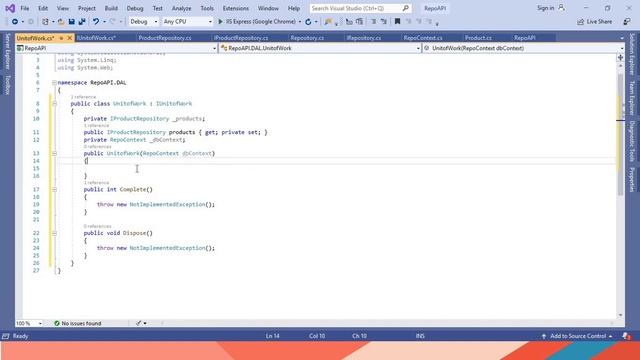This screenshot has width=640, height=360.
Task: Switch to the IProductRepository.cs tab
Action: pos(241,38)
